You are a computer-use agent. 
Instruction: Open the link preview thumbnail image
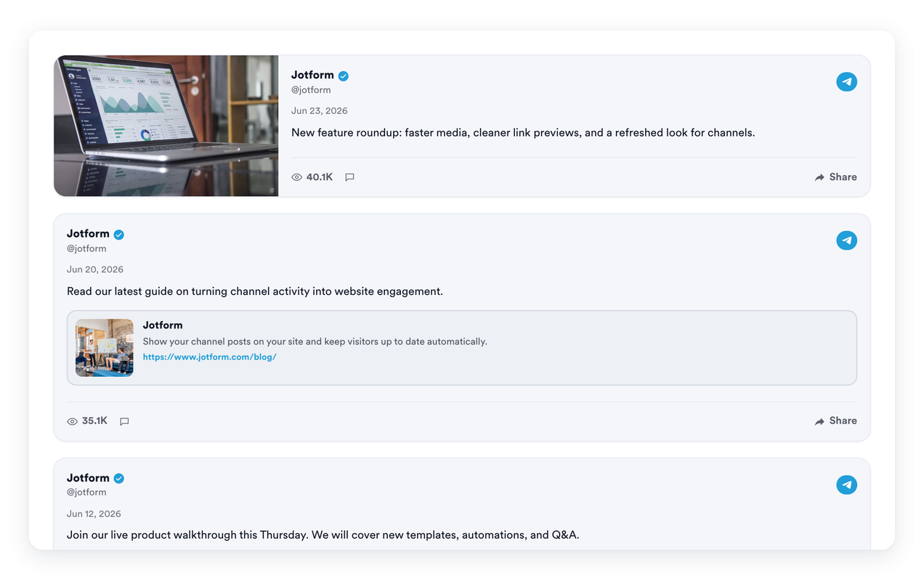tap(105, 348)
